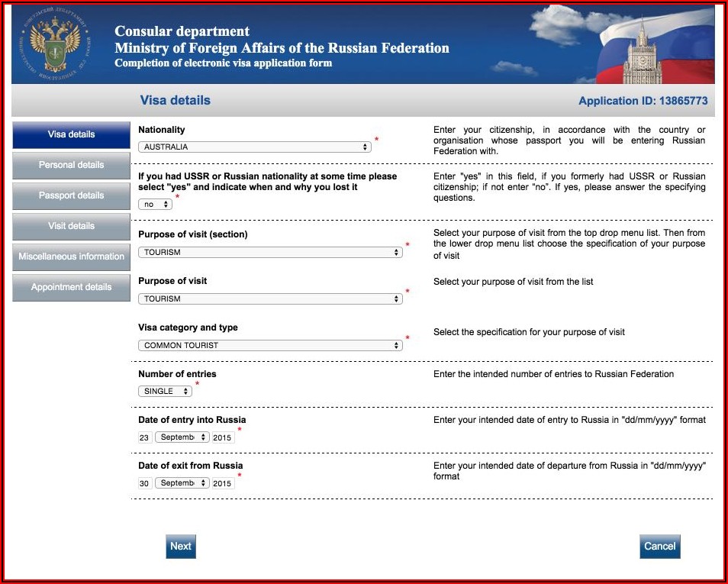Expand Visa category COMMON TOURIST dropdown
This screenshot has height=584, width=728.
(270, 345)
